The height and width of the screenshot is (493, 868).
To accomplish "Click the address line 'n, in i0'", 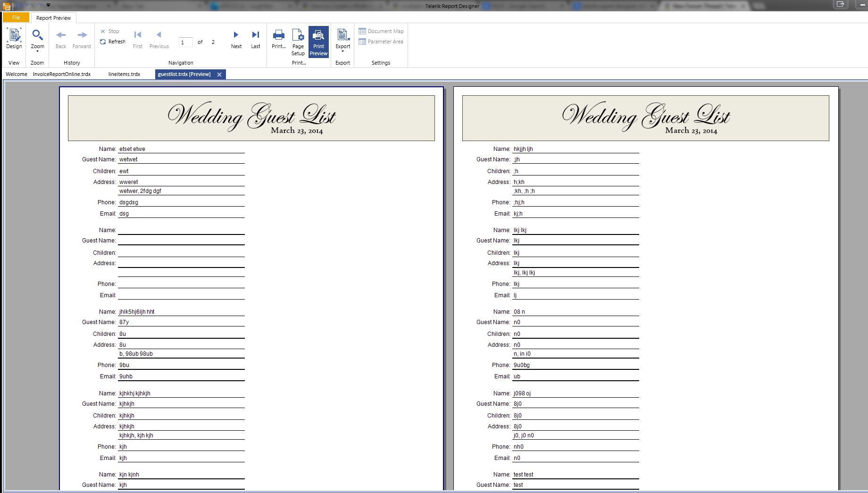I will click(x=522, y=354).
